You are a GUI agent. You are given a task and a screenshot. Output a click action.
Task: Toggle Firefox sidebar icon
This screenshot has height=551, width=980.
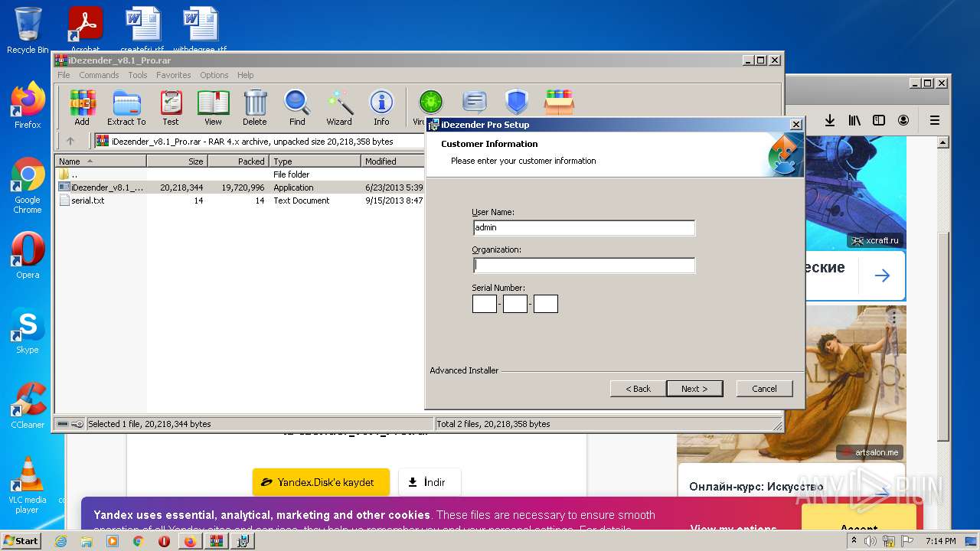(x=879, y=120)
